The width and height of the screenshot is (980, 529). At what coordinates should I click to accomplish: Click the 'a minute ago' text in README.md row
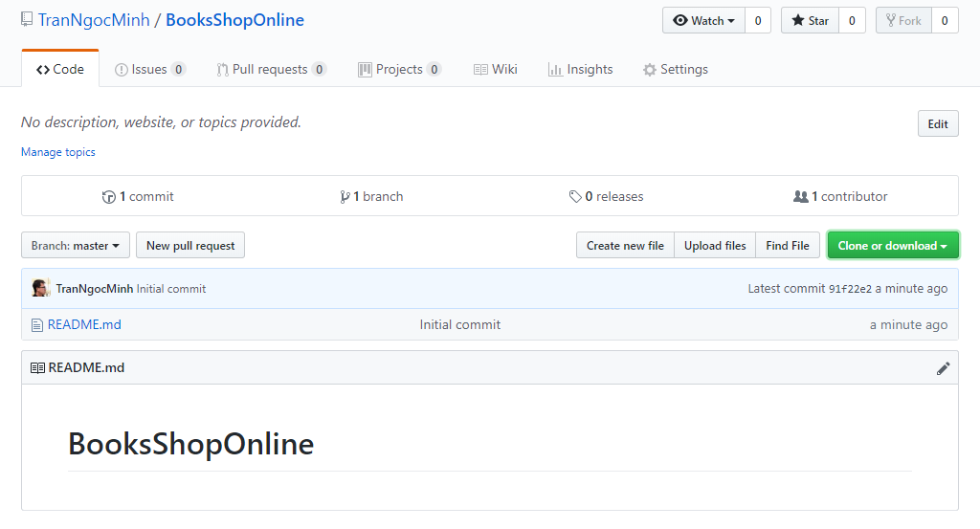coord(909,325)
